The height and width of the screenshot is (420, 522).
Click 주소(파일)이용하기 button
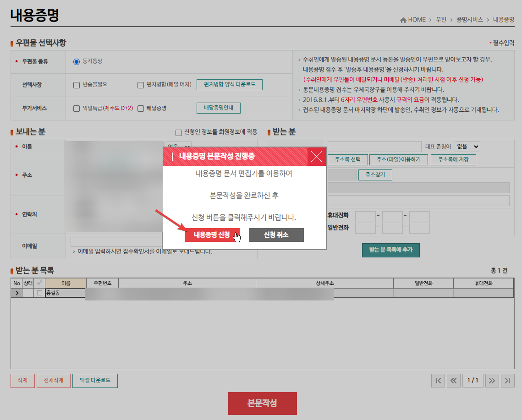tap(399, 160)
